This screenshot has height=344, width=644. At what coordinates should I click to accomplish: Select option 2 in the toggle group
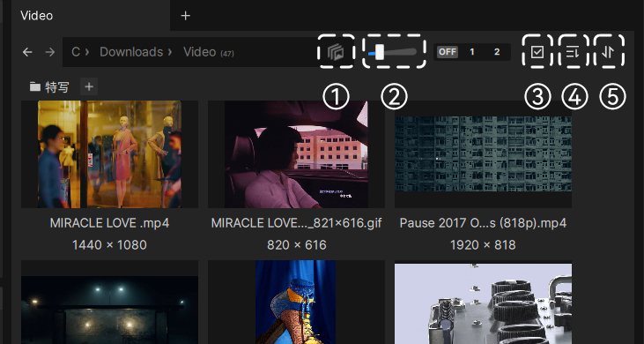pyautogui.click(x=497, y=52)
